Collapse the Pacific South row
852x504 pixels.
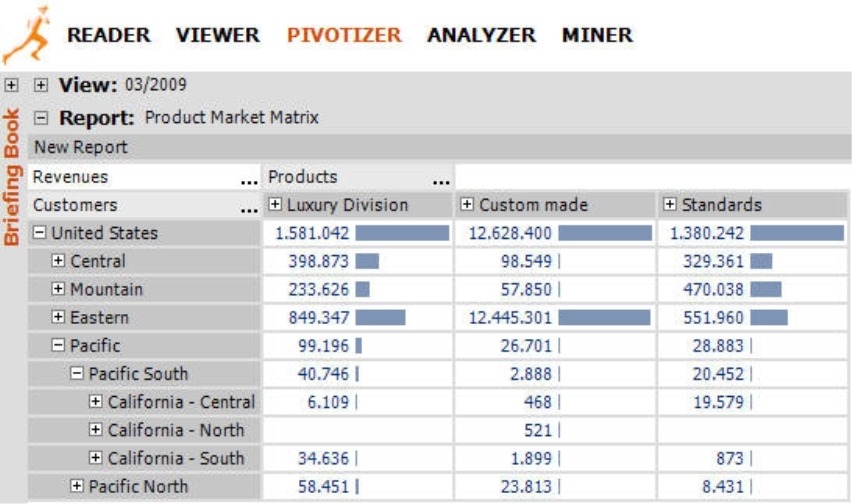pos(77,374)
